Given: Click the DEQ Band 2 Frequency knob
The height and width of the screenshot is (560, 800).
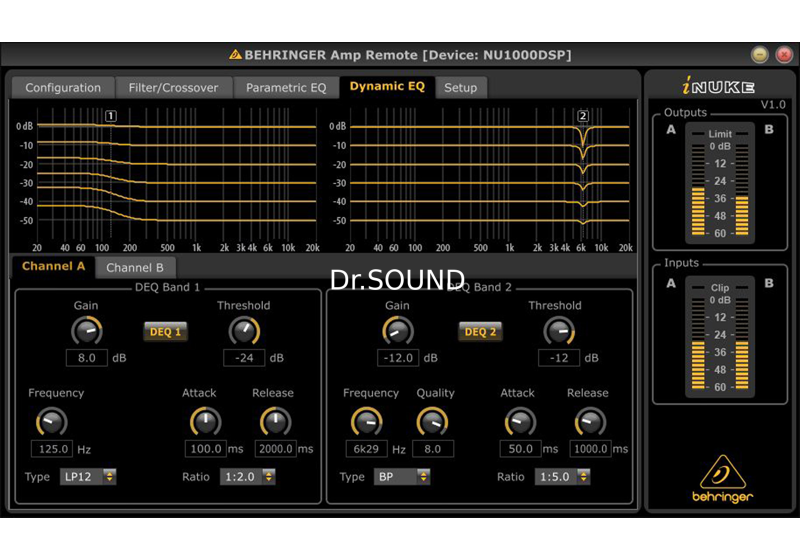Looking at the screenshot, I should tap(367, 422).
